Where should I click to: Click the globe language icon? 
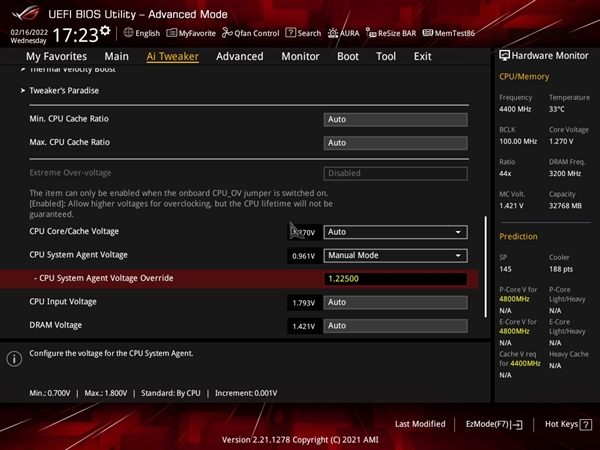pos(128,33)
